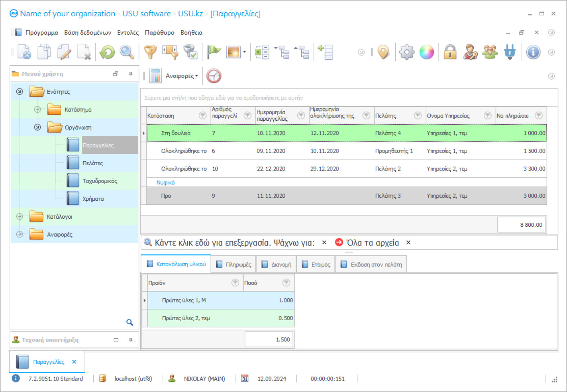Open settings gear icon

tap(407, 52)
